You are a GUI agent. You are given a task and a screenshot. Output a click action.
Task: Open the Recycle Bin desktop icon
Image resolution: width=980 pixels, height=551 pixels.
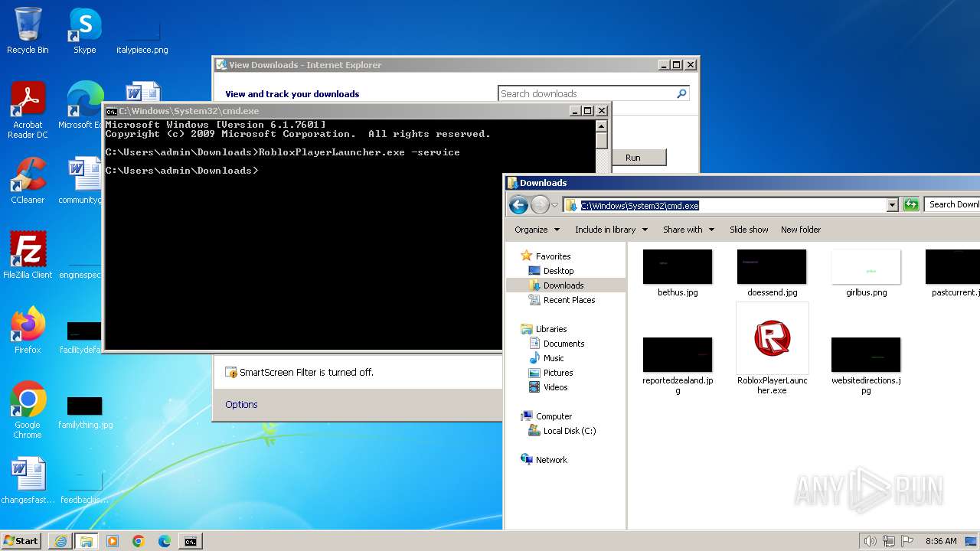tap(28, 31)
